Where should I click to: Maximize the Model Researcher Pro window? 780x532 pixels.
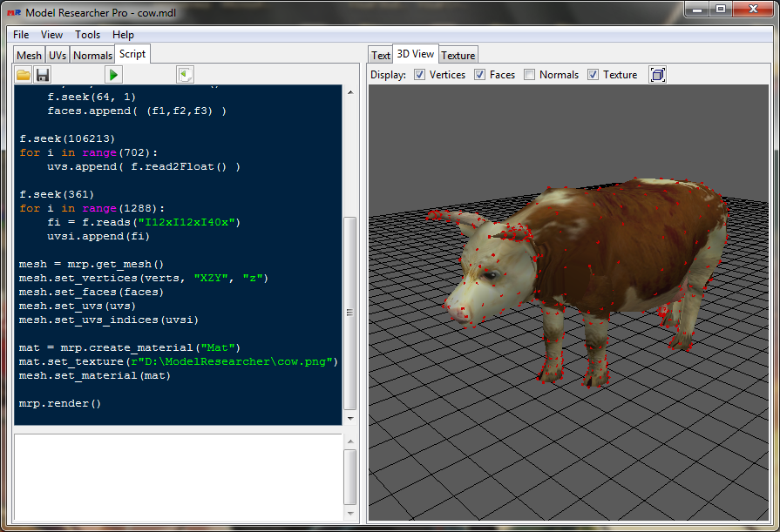coord(721,9)
